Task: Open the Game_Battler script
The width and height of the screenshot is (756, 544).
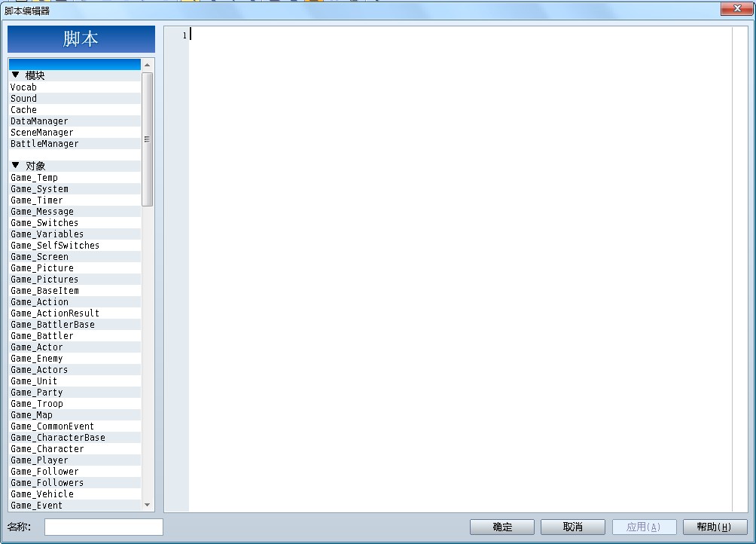Action: tap(75, 335)
